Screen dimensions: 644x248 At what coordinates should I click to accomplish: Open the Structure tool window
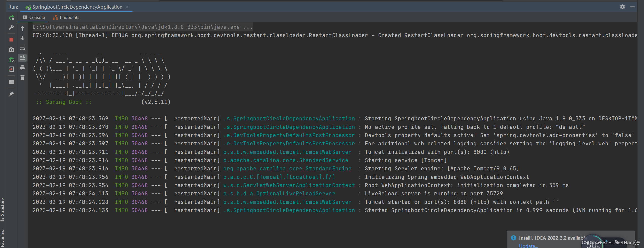[3, 210]
